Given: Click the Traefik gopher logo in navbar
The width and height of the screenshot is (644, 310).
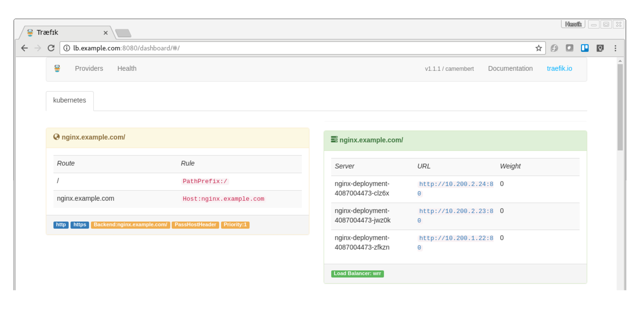Looking at the screenshot, I should (x=57, y=68).
